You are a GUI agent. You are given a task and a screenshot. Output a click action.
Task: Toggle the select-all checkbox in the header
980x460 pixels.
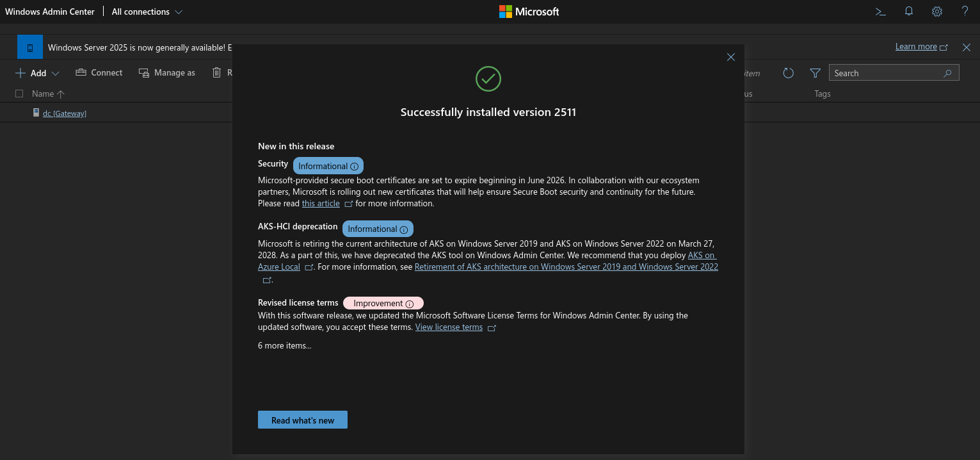(19, 94)
